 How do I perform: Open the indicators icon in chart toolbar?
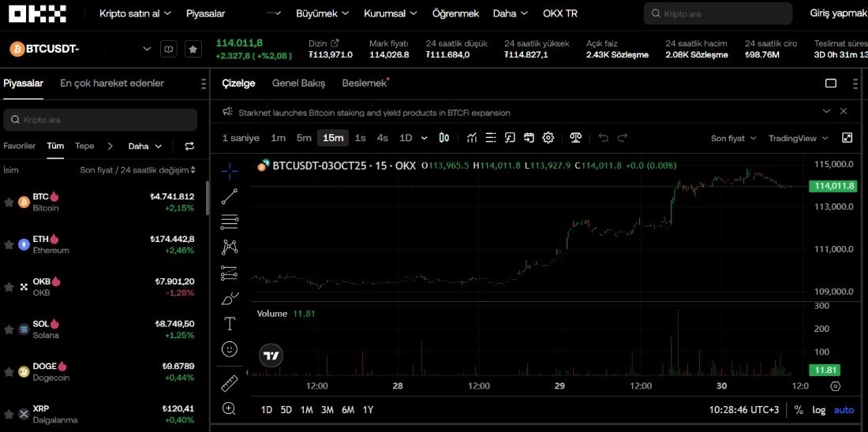(472, 138)
